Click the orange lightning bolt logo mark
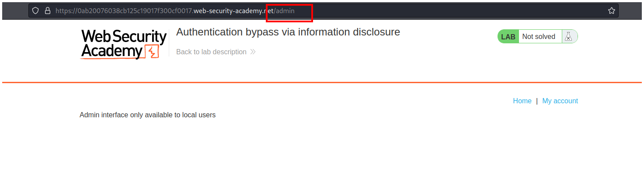644x179 pixels. tap(152, 52)
